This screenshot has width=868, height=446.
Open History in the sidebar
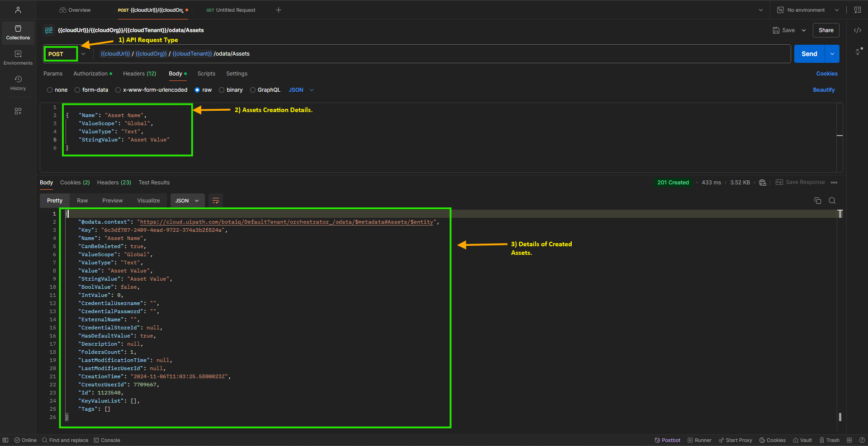tap(18, 83)
